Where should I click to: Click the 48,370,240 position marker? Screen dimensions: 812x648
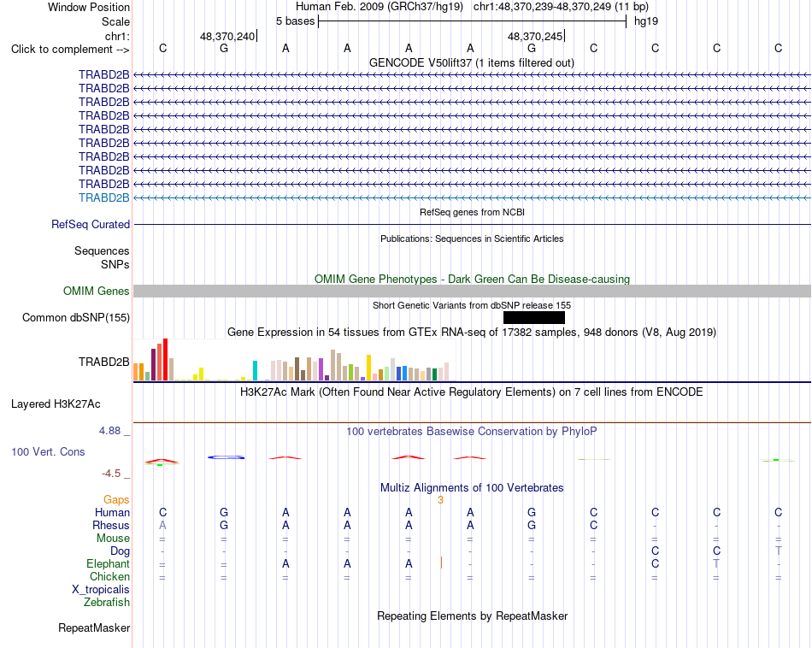point(228,36)
